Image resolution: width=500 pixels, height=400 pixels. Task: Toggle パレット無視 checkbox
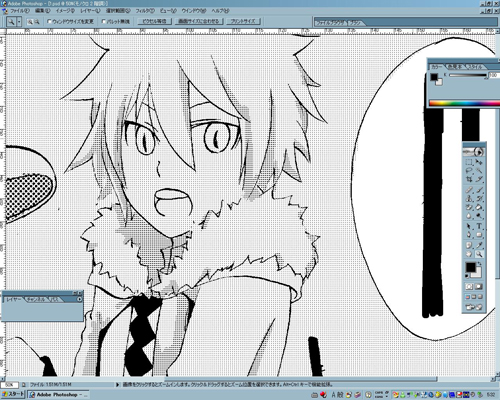pyautogui.click(x=104, y=21)
